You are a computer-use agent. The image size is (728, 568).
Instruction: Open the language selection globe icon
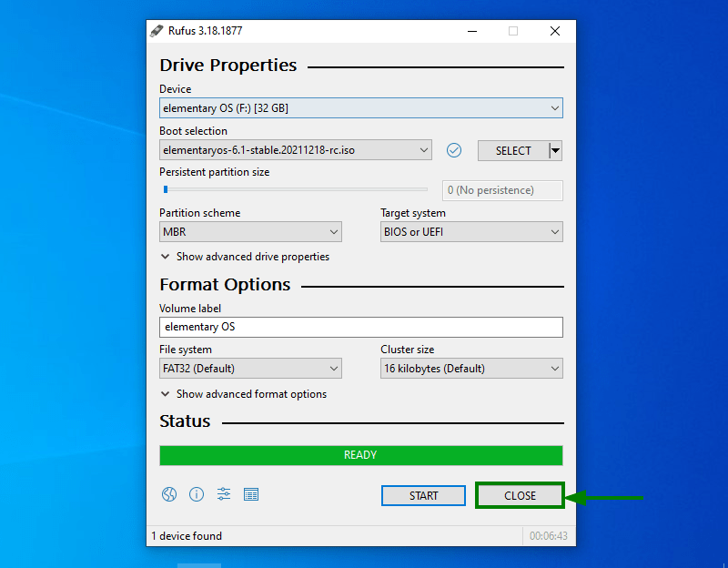pyautogui.click(x=169, y=494)
